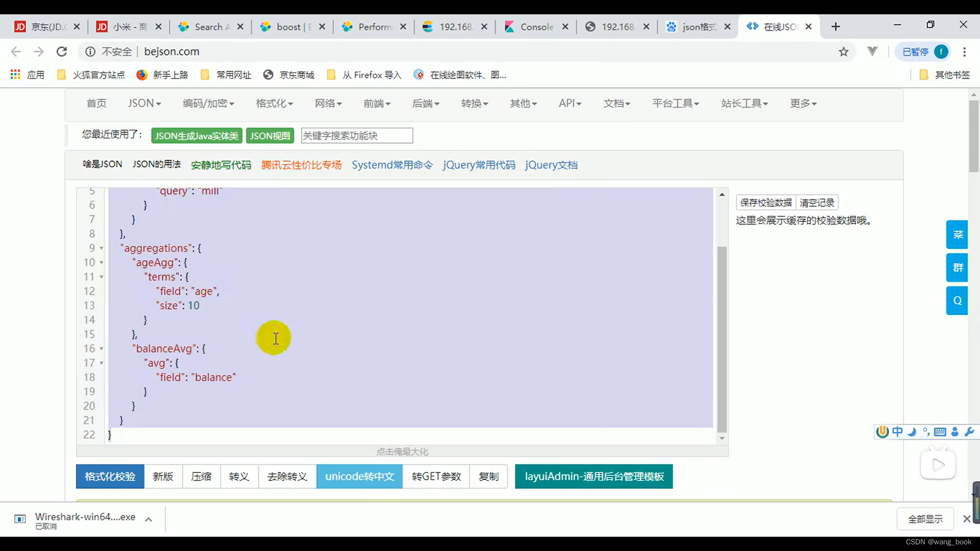
Task: Click the 转GET参数 button
Action: click(x=436, y=476)
